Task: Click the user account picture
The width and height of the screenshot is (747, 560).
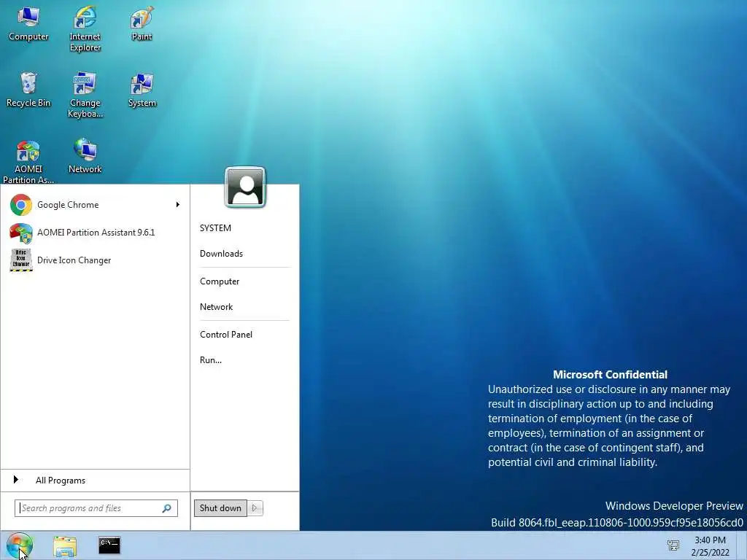Action: coord(245,187)
